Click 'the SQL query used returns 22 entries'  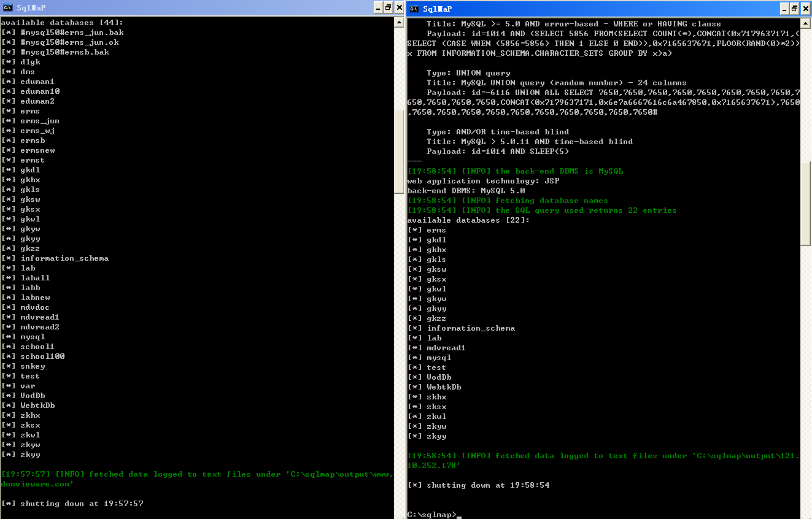pyautogui.click(x=586, y=210)
